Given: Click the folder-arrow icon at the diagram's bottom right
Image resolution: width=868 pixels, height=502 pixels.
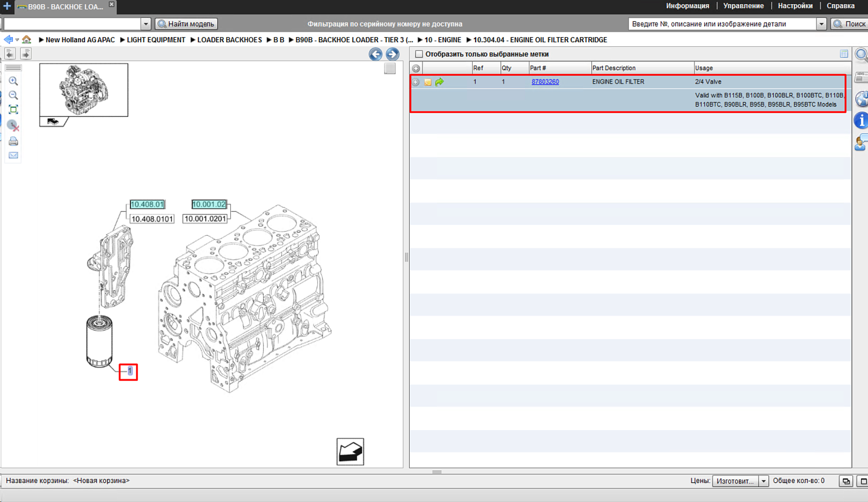Looking at the screenshot, I should pyautogui.click(x=350, y=452).
